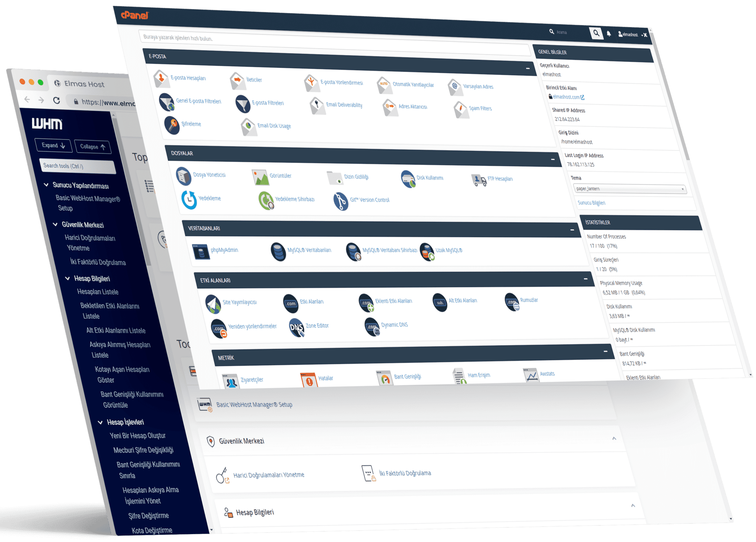This screenshot has width=756, height=542.
Task: Click Collapse button in WHM sidebar
Action: tap(93, 147)
